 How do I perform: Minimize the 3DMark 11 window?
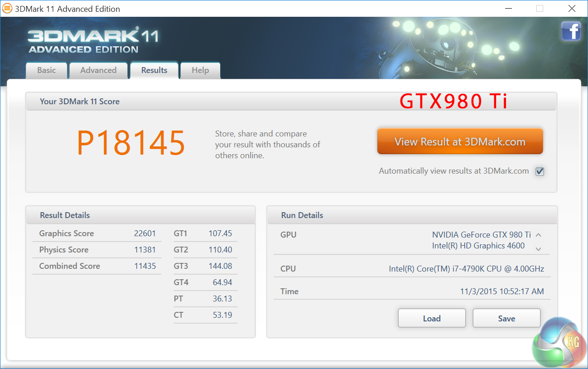508,9
